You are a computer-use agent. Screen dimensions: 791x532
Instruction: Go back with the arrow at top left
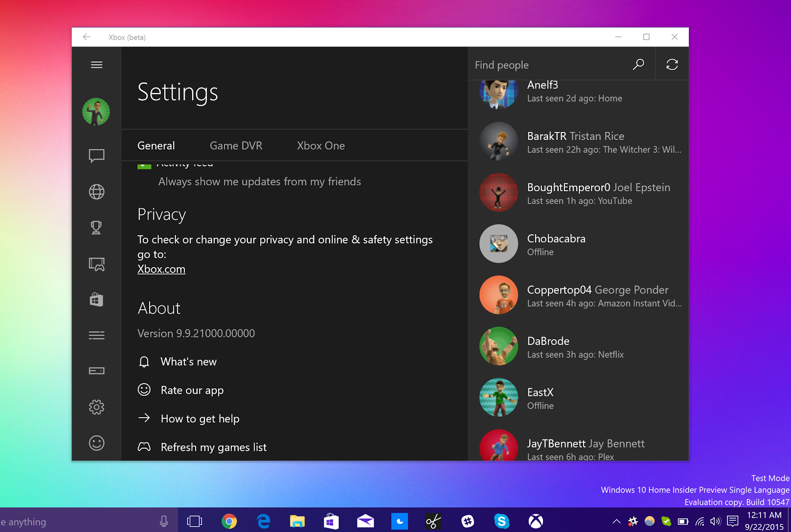pyautogui.click(x=87, y=37)
